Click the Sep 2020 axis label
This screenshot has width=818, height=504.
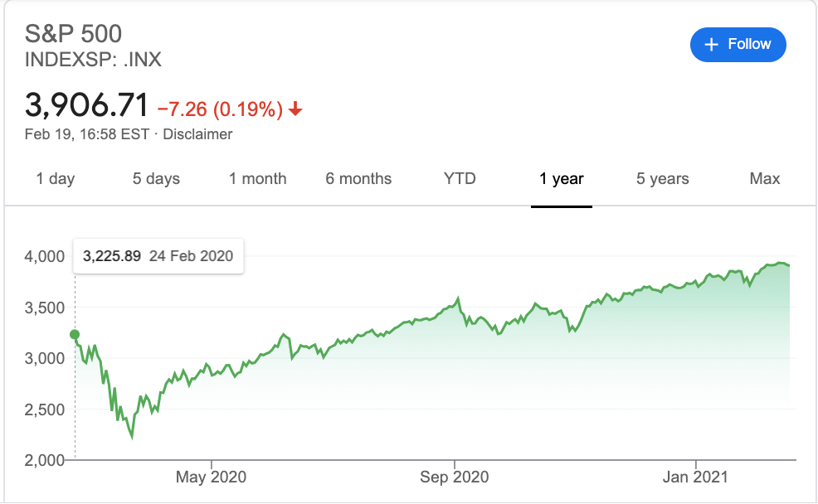click(x=455, y=477)
